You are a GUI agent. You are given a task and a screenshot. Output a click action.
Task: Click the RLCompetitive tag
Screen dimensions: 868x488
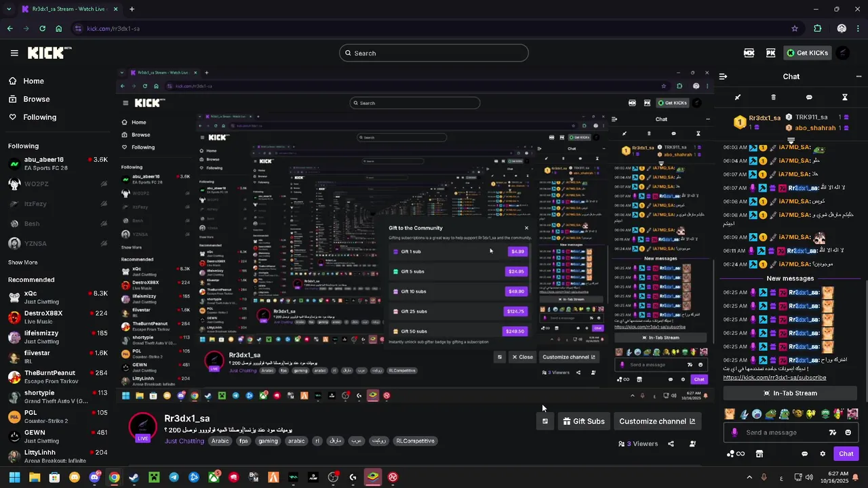coord(415,441)
